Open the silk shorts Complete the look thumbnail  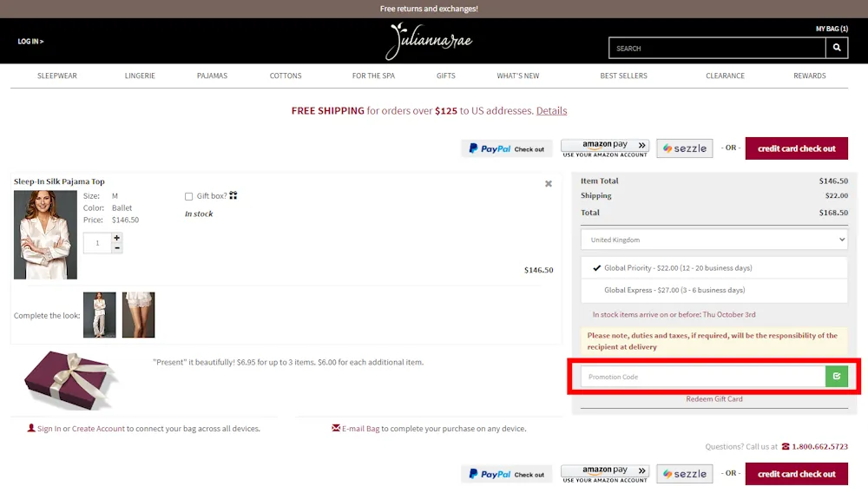click(x=138, y=315)
